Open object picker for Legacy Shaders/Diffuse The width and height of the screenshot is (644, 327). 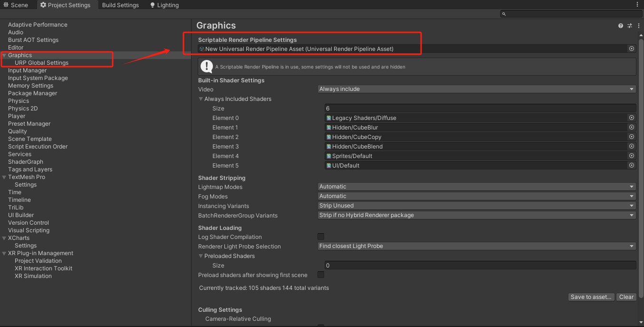click(x=631, y=118)
